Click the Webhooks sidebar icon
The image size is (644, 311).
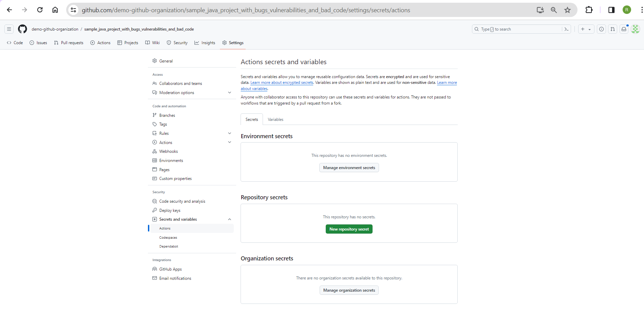(x=155, y=151)
